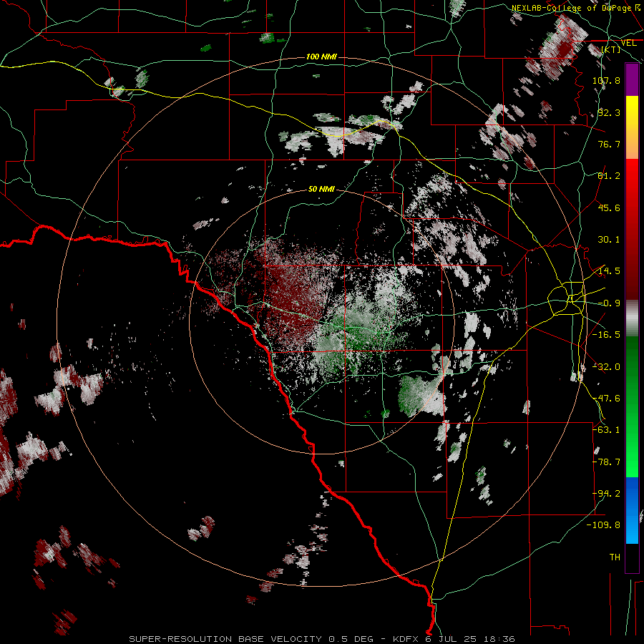This screenshot has height=644, width=644.
Task: Click the 100 NMI range ring label
Action: [321, 57]
